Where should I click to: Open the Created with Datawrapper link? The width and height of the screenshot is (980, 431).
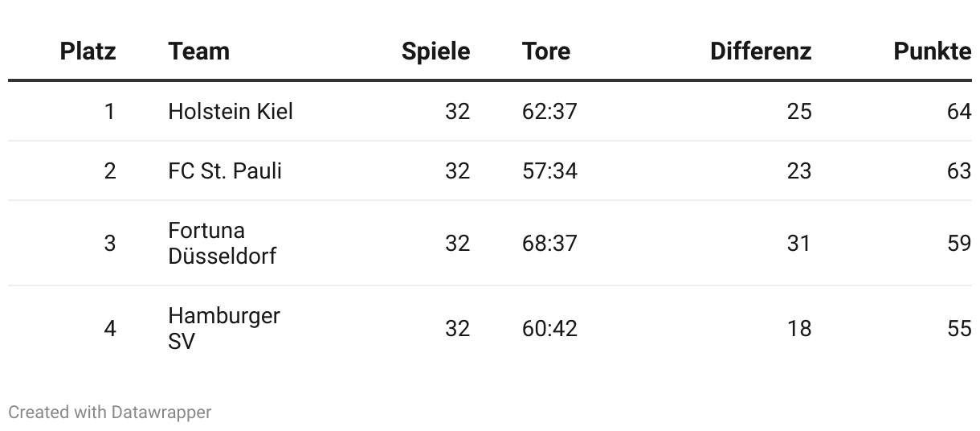pos(110,413)
